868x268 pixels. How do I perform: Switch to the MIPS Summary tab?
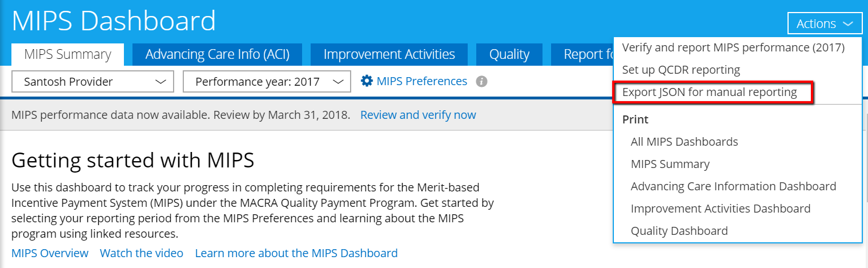(x=67, y=54)
